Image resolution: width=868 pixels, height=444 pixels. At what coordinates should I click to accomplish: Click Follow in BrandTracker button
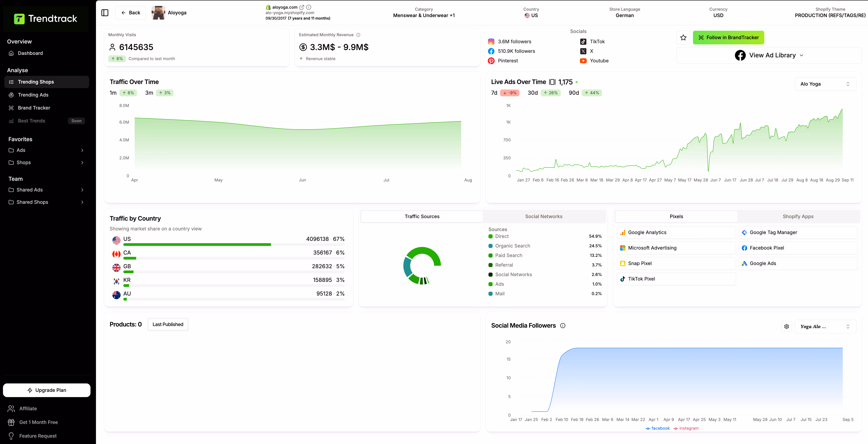728,38
